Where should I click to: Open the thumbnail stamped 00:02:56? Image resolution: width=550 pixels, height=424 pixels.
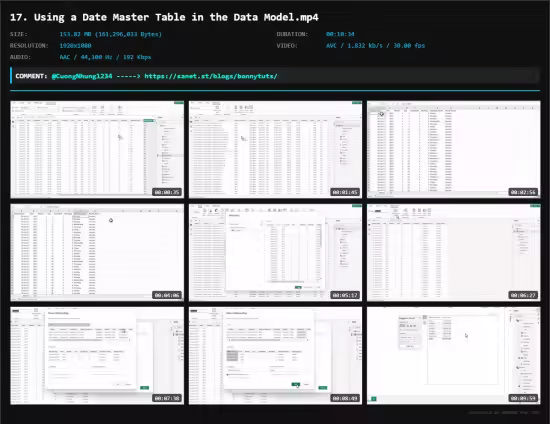pos(454,149)
